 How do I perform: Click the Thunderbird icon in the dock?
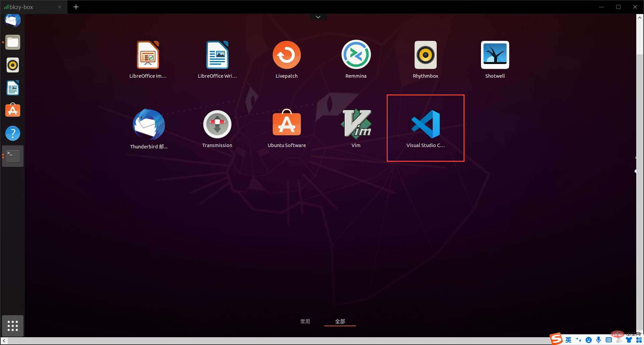tap(13, 20)
